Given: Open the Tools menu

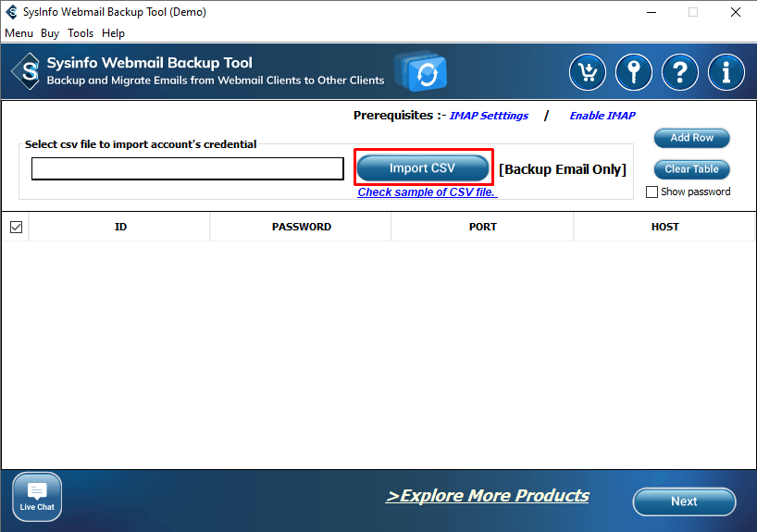Looking at the screenshot, I should tap(81, 33).
